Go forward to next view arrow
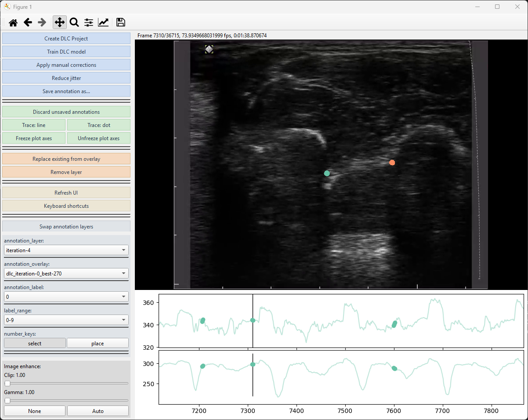 tap(42, 22)
